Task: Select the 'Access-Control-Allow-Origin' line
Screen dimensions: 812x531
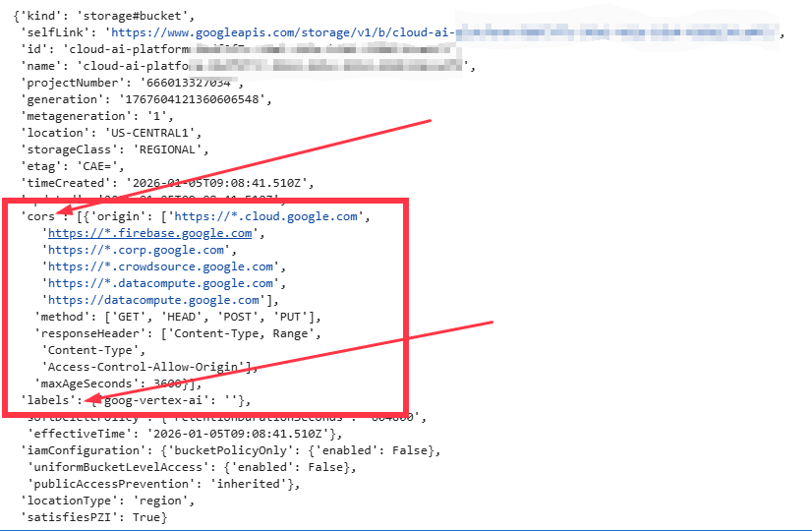Action: coord(149,367)
